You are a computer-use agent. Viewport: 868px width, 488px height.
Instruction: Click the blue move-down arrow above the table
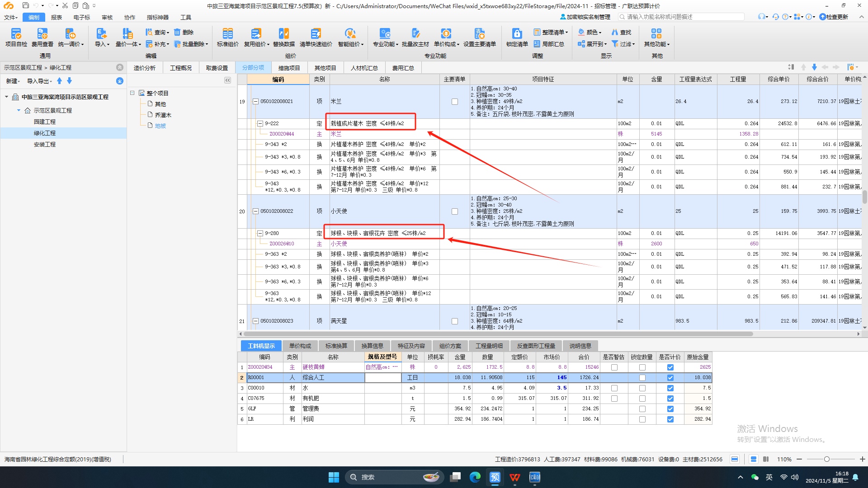pyautogui.click(x=814, y=67)
